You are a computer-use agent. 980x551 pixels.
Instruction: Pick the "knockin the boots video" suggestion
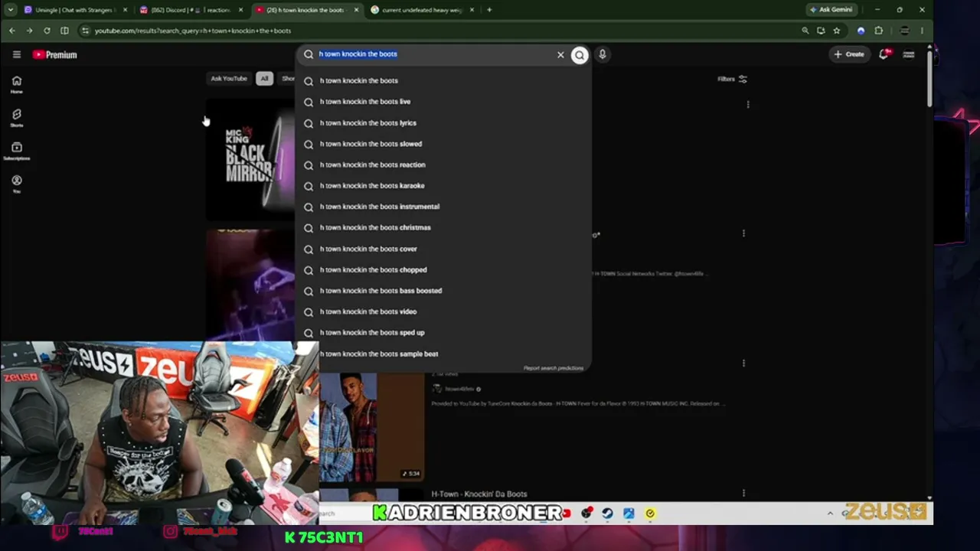pos(444,312)
